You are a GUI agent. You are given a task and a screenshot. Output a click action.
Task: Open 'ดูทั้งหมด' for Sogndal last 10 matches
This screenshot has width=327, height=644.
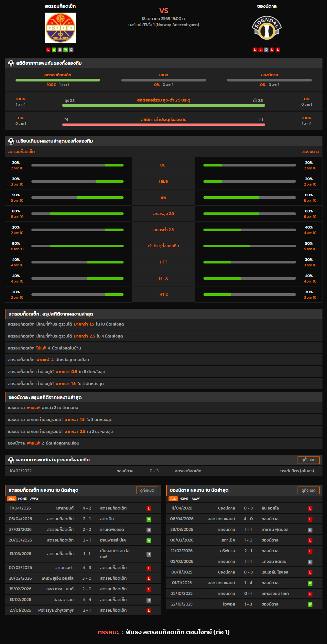pyautogui.click(x=308, y=490)
